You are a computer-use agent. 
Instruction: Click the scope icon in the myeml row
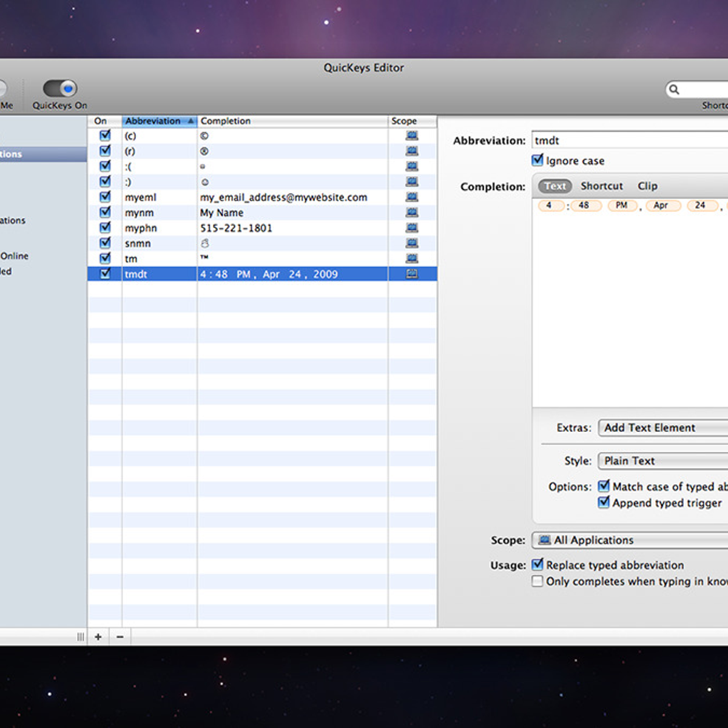(412, 197)
